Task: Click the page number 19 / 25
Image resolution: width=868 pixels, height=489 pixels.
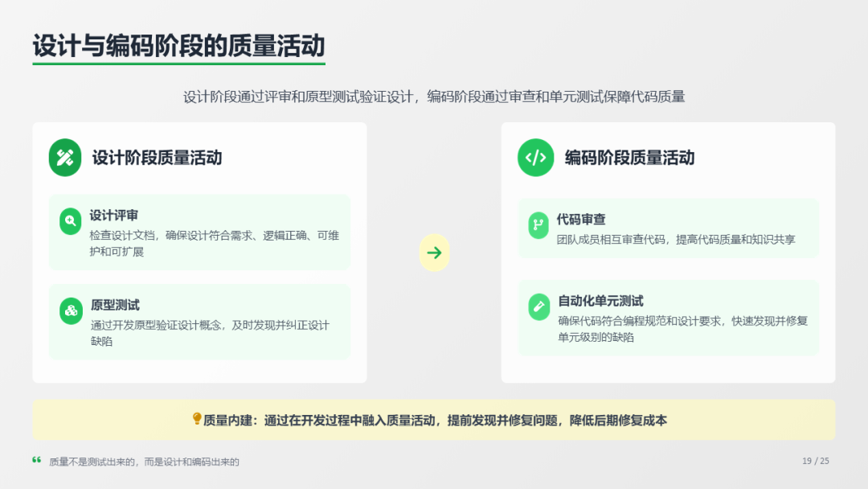Action: [815, 461]
